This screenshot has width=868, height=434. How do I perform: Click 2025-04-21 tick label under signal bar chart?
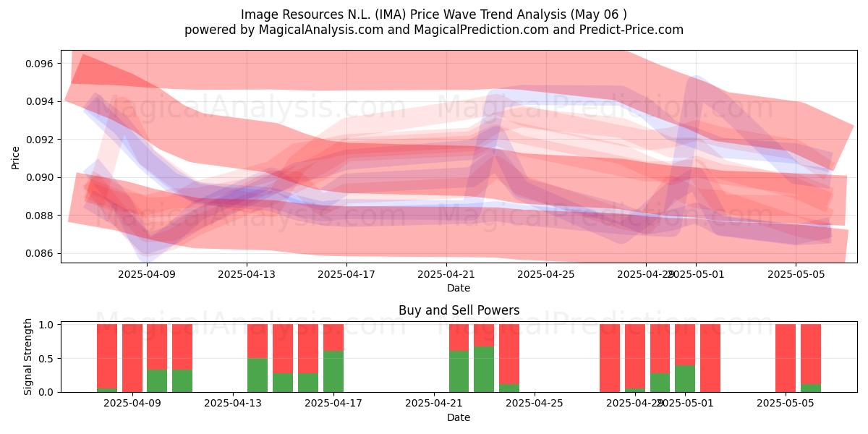click(x=434, y=404)
